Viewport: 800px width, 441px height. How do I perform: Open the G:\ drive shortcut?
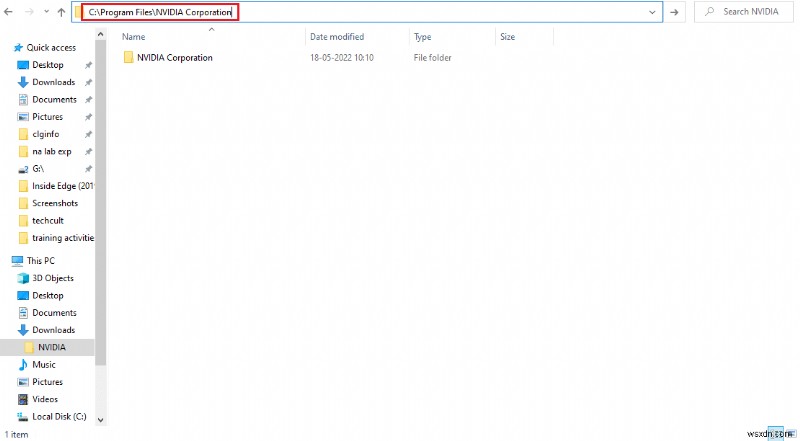point(38,168)
